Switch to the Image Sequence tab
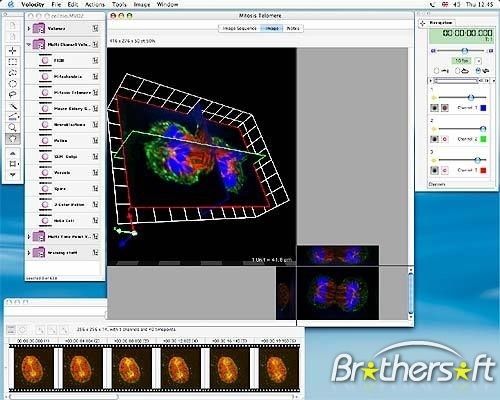The width and height of the screenshot is (500, 400). 239,29
